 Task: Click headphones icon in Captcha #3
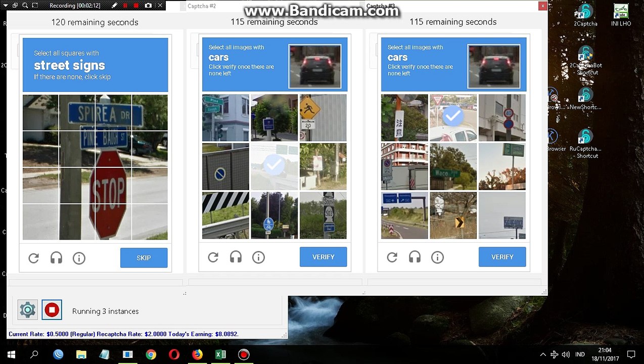point(415,257)
